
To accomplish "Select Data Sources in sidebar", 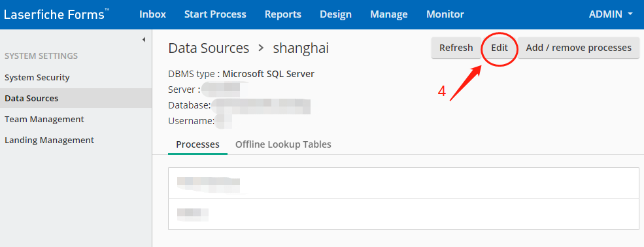I will click(x=76, y=98).
